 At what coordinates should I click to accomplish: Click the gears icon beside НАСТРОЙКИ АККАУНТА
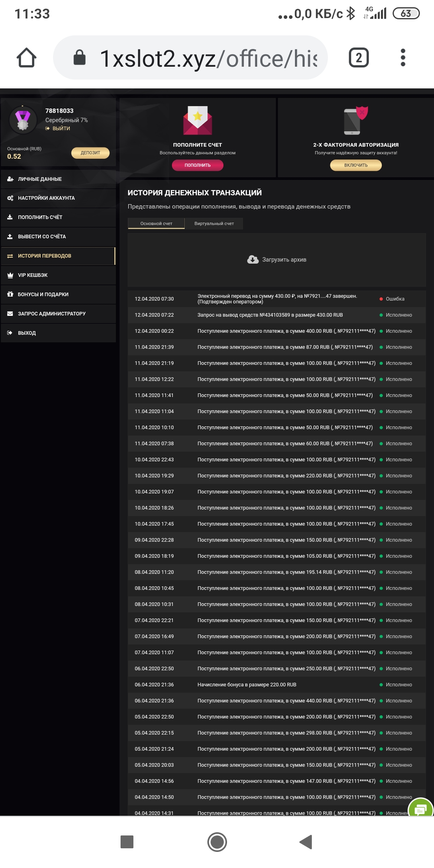pos(10,198)
